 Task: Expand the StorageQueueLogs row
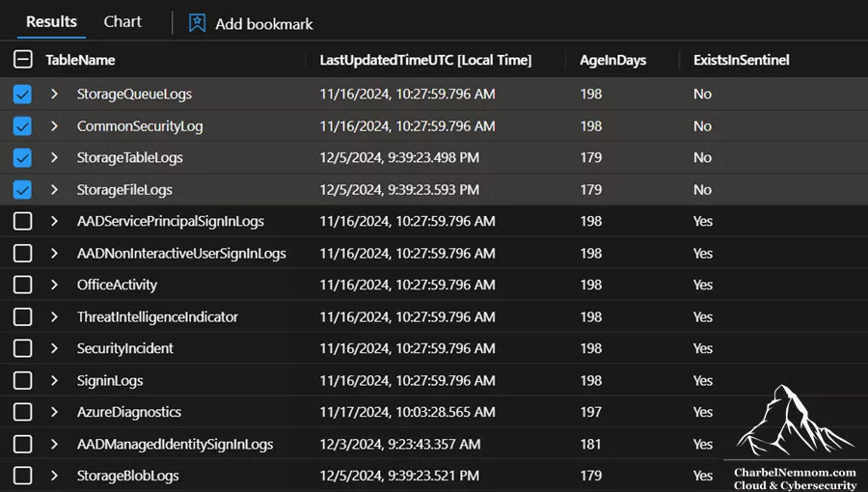coord(54,95)
